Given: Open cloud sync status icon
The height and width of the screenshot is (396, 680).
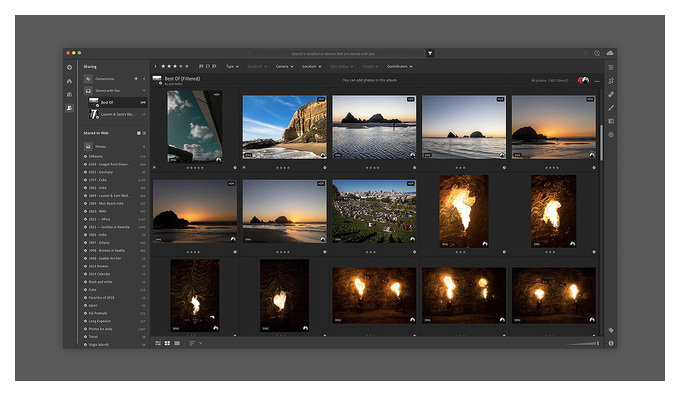Looking at the screenshot, I should click(x=610, y=53).
